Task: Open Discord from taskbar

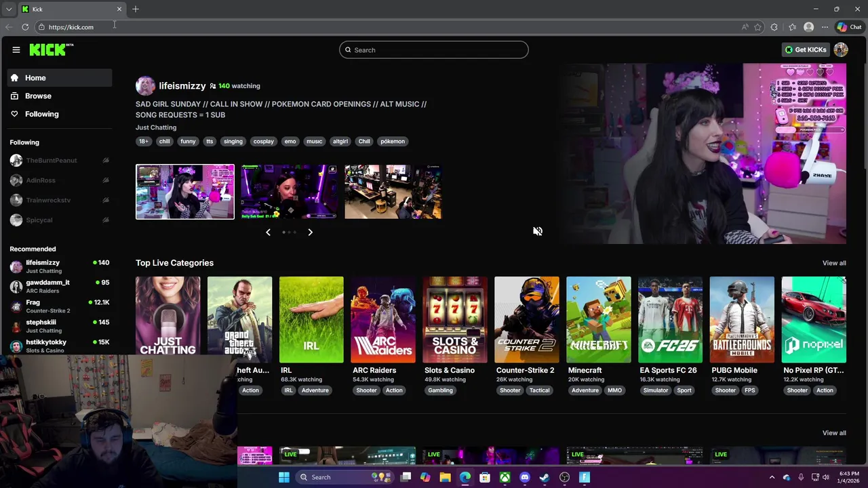Action: [525, 477]
